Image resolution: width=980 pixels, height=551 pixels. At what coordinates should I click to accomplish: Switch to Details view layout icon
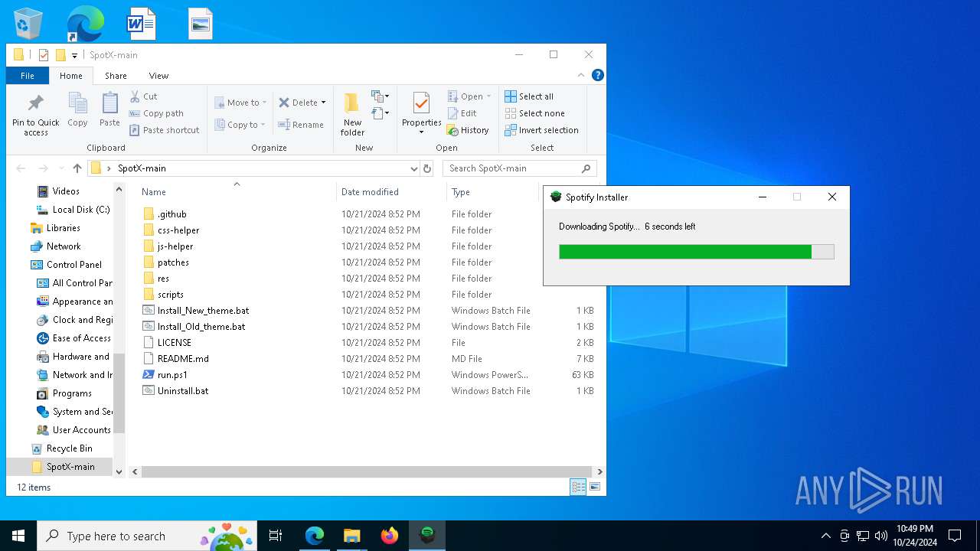(578, 487)
